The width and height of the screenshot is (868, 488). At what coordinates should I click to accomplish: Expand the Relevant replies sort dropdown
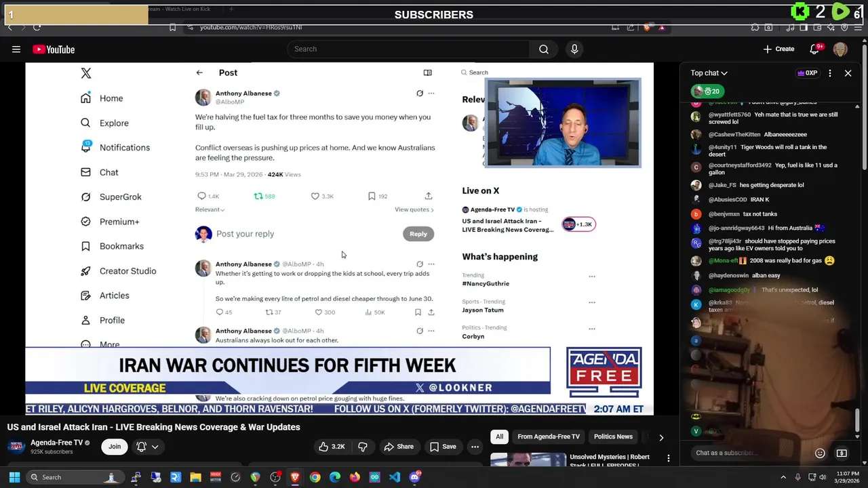point(210,209)
